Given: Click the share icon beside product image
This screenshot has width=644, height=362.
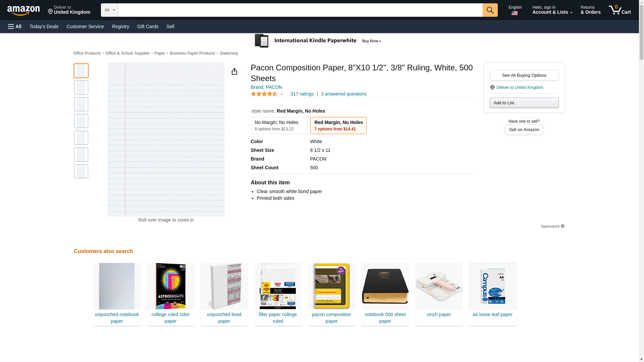Looking at the screenshot, I should coord(234,71).
